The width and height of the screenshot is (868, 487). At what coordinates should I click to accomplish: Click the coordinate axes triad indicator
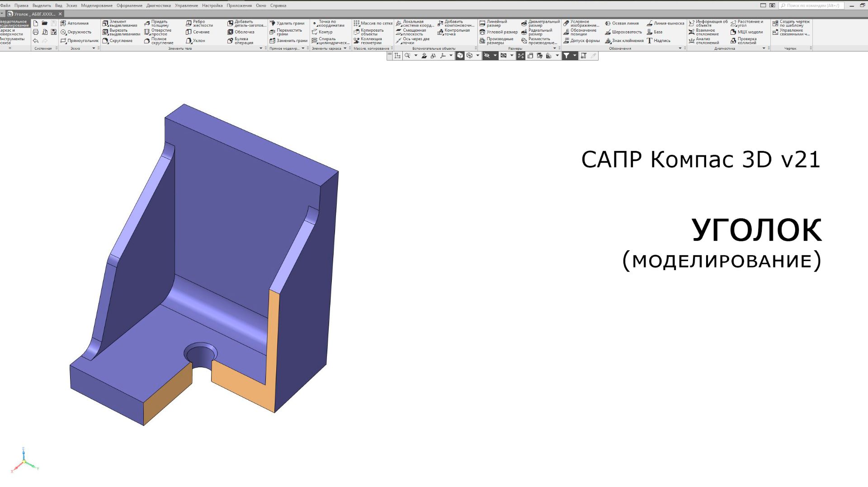tap(24, 460)
